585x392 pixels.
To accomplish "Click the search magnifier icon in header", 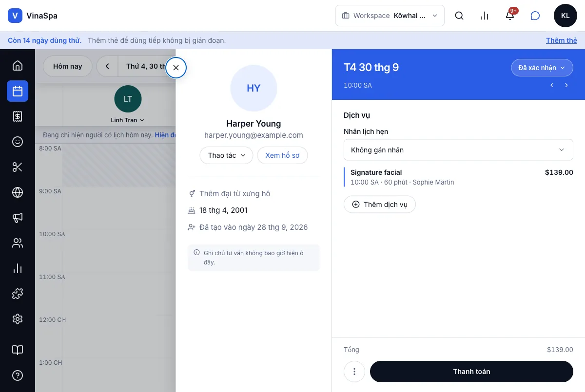I will [x=459, y=16].
